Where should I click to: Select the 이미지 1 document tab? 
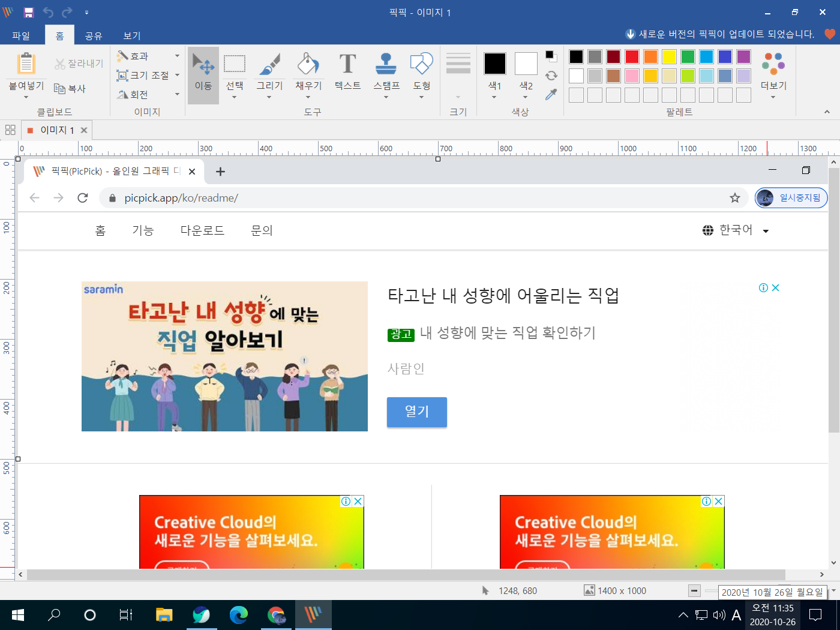tap(58, 130)
